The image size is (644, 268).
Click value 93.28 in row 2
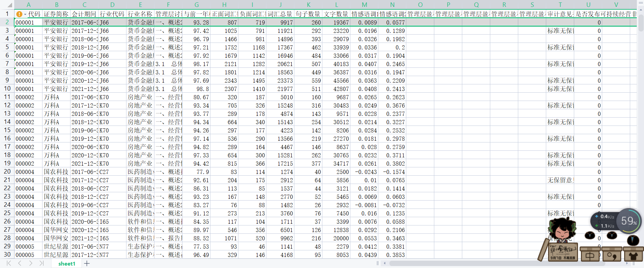point(197,22)
